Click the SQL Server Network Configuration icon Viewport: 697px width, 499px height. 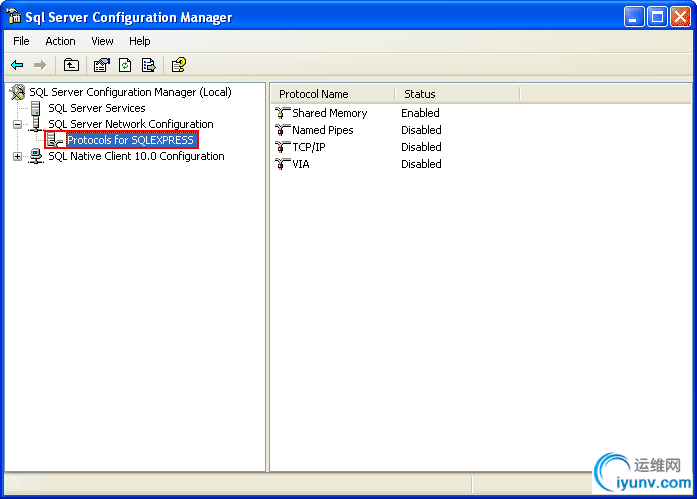pos(36,124)
